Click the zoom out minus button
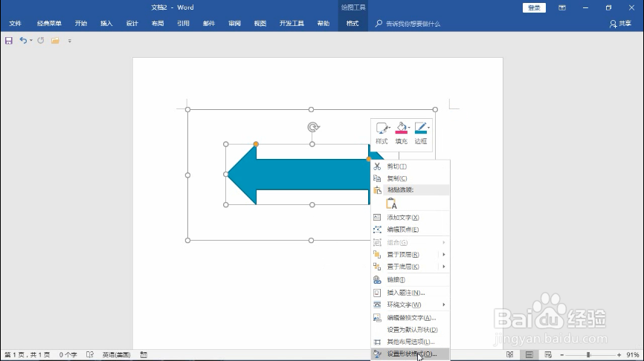This screenshot has height=361, width=644. (x=562, y=355)
